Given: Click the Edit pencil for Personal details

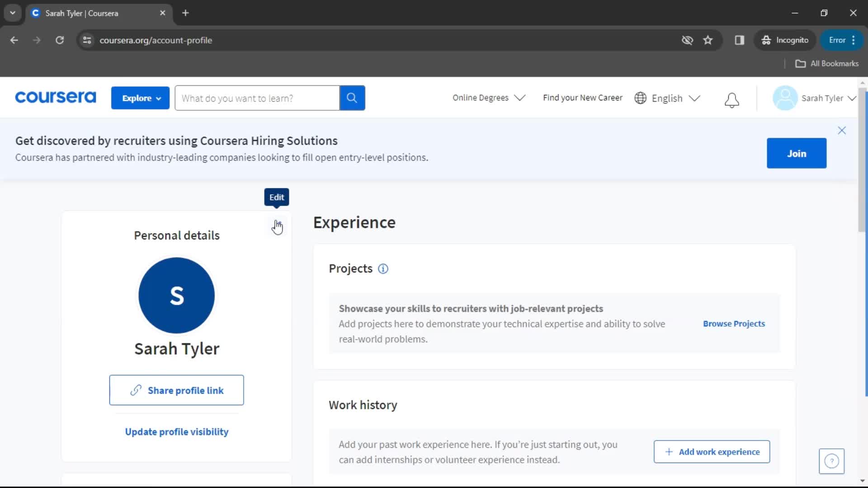Looking at the screenshot, I should tap(277, 225).
